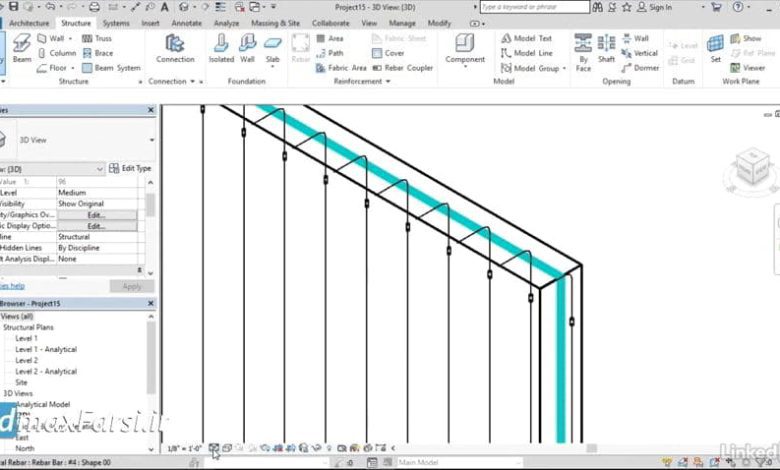Show the work plane
The width and height of the screenshot is (780, 470).
(746, 38)
